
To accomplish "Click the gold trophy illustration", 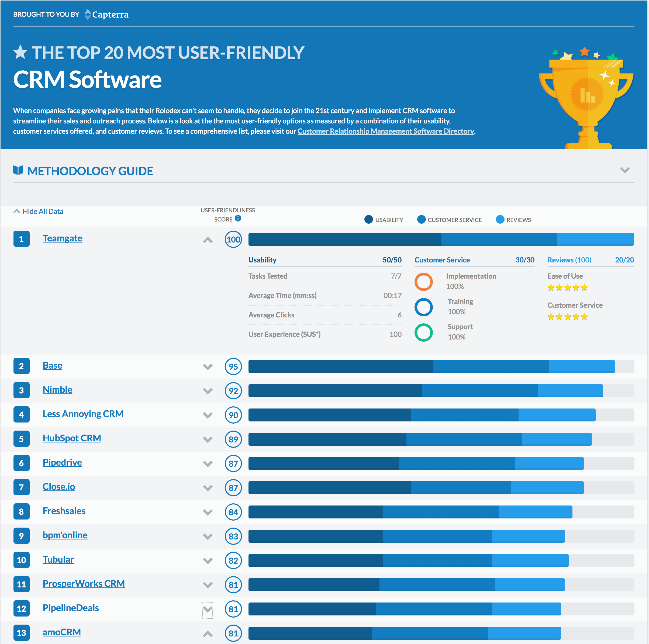I will 586,98.
